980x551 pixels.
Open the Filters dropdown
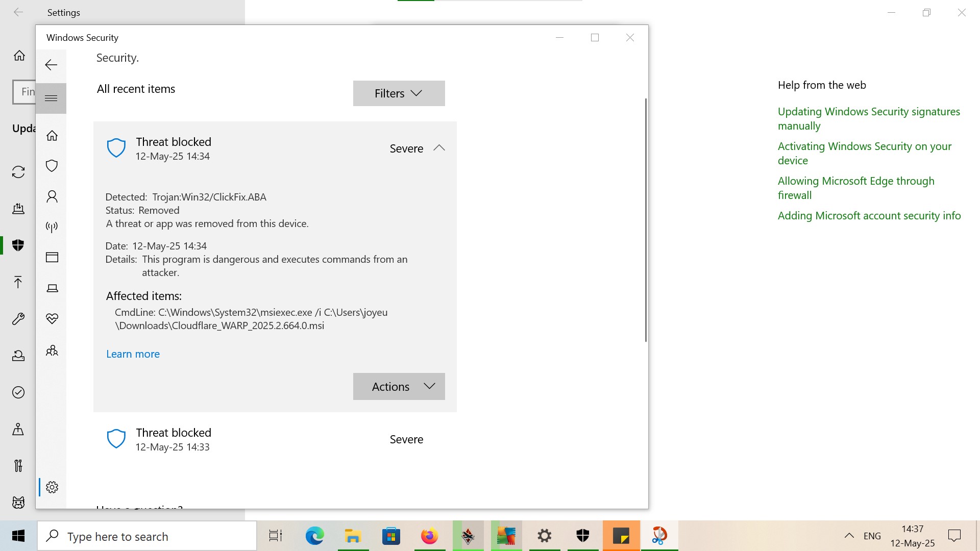pos(399,93)
